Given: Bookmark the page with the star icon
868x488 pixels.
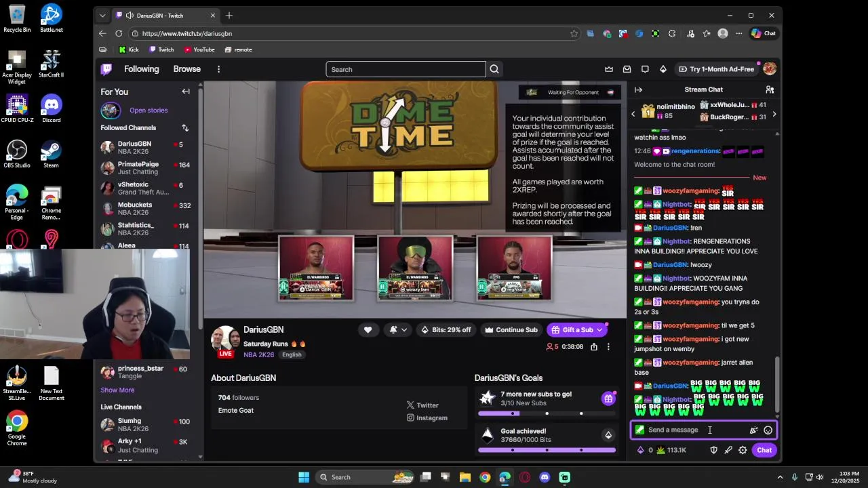Looking at the screenshot, I should [x=574, y=33].
